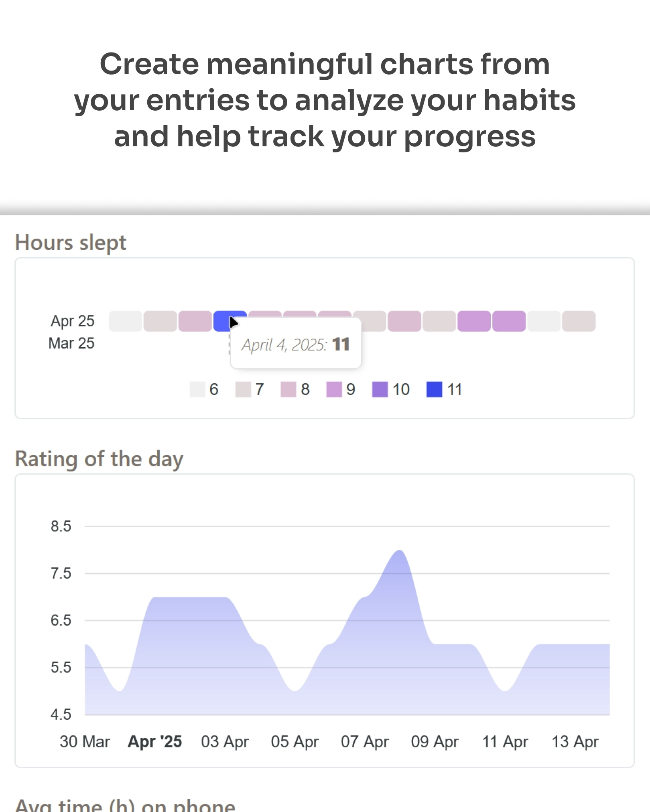Click the '8.5' y-axis label
The height and width of the screenshot is (812, 650).
point(61,526)
